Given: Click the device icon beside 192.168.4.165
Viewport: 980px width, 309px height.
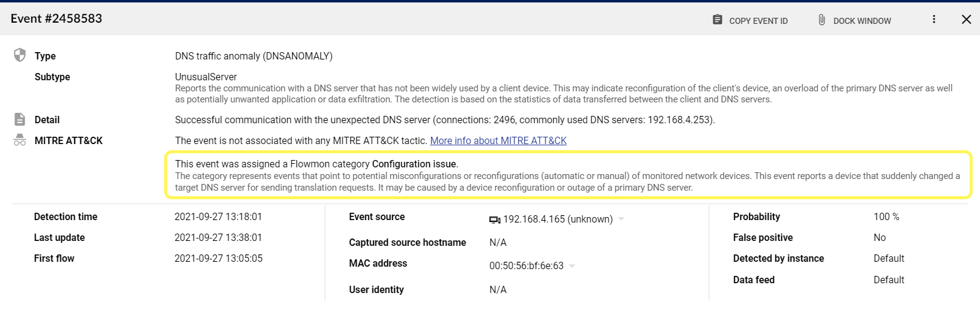Looking at the screenshot, I should 494,219.
